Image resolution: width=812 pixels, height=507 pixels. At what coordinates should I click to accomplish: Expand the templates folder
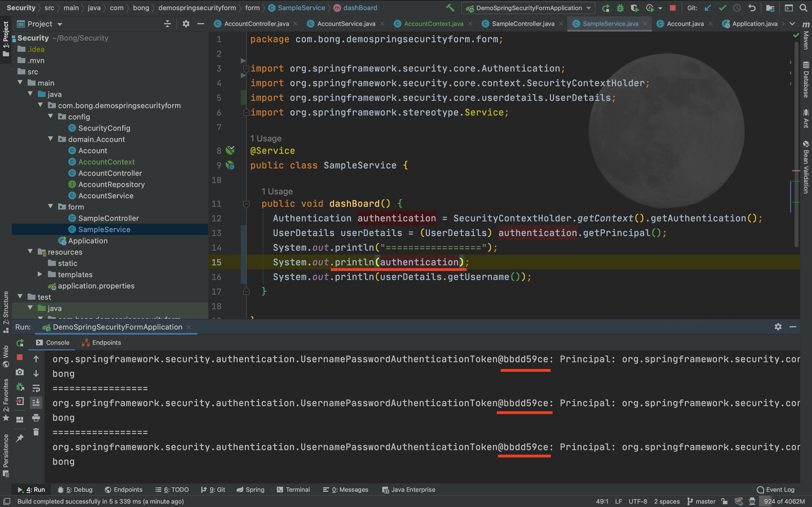(39, 274)
